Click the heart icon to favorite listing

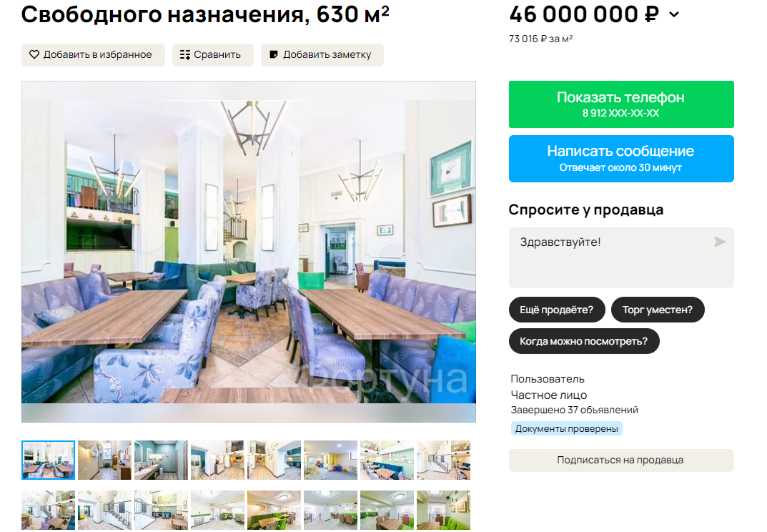point(34,55)
